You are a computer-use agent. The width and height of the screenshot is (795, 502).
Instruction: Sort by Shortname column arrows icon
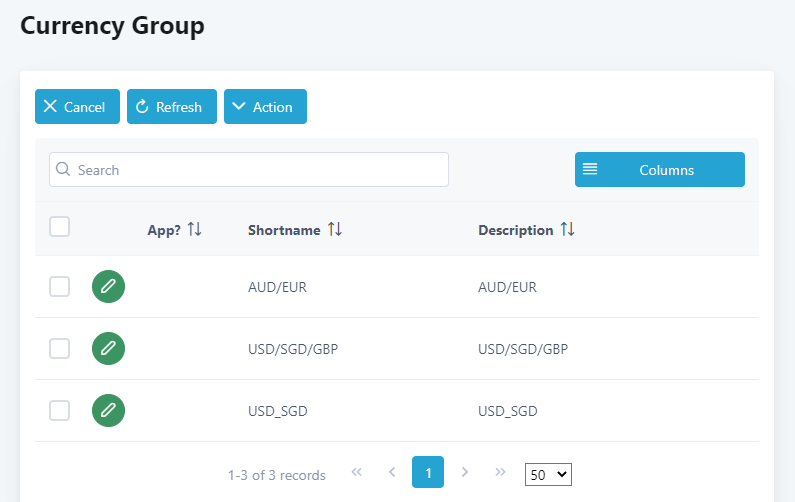(335, 230)
